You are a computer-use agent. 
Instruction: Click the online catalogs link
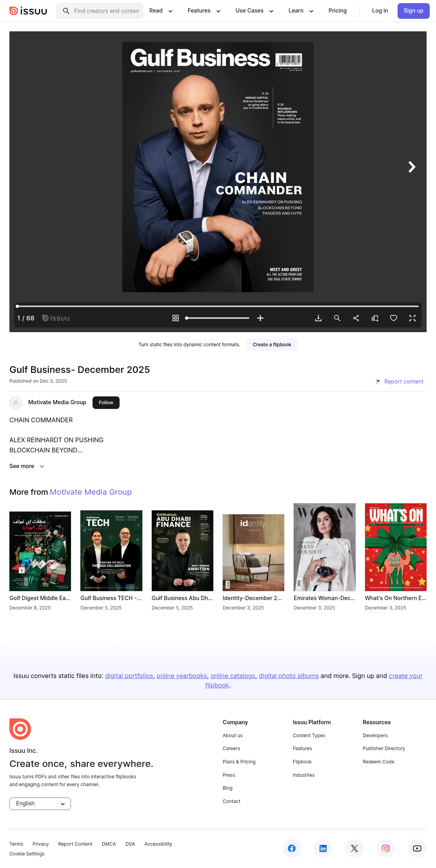[x=233, y=676]
